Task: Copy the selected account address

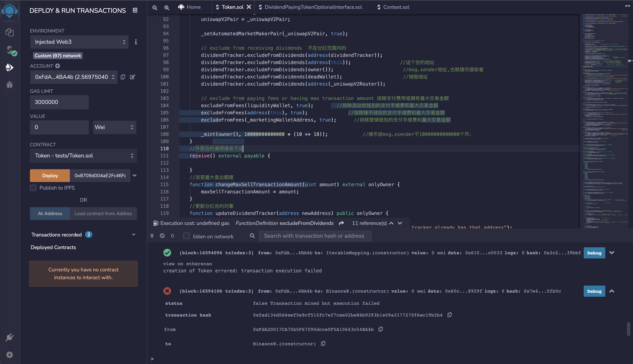Action: [x=123, y=77]
